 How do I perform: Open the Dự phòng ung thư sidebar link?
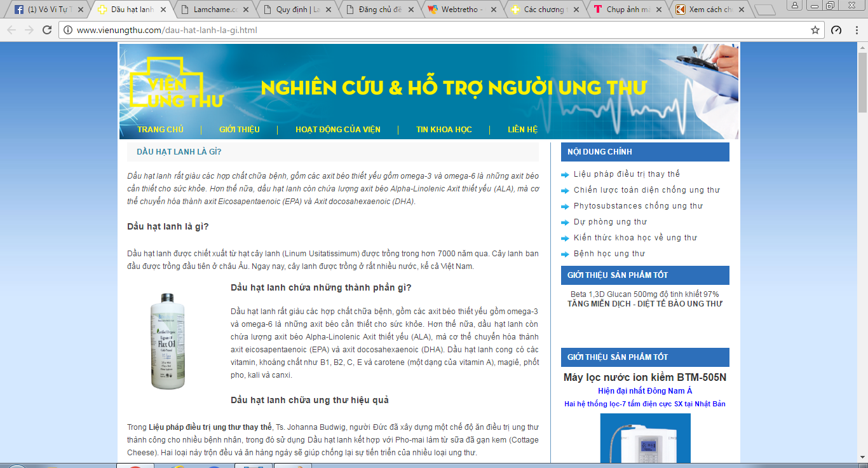click(x=610, y=222)
